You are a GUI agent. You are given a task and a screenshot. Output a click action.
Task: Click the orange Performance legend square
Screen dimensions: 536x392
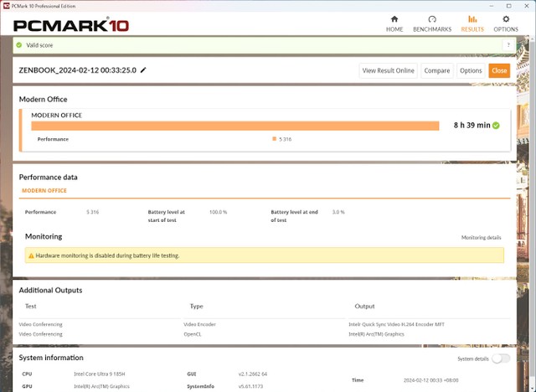274,139
